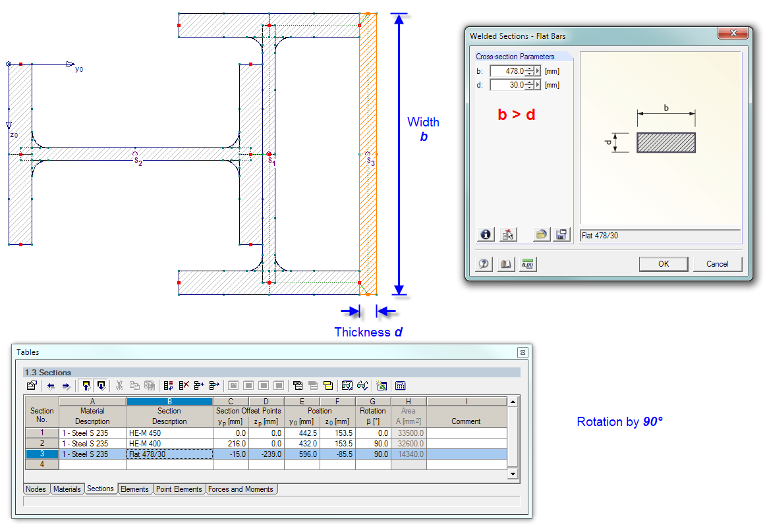Open a saved flat bar with the folder icon

[540, 234]
